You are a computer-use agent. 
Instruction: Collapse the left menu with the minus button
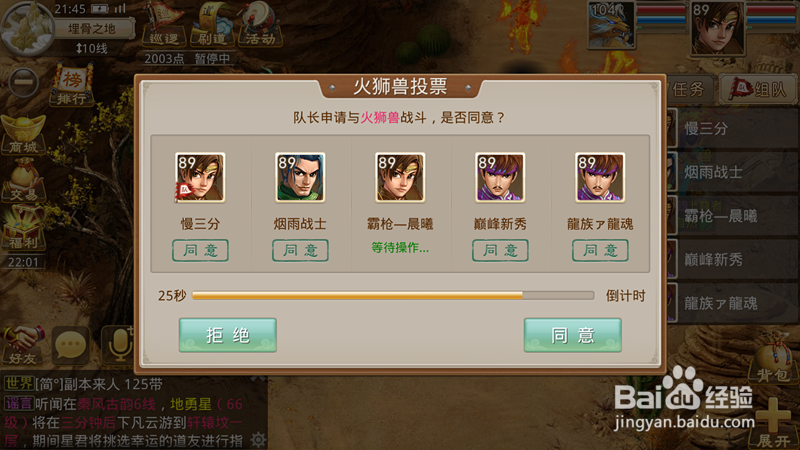pos(23,82)
